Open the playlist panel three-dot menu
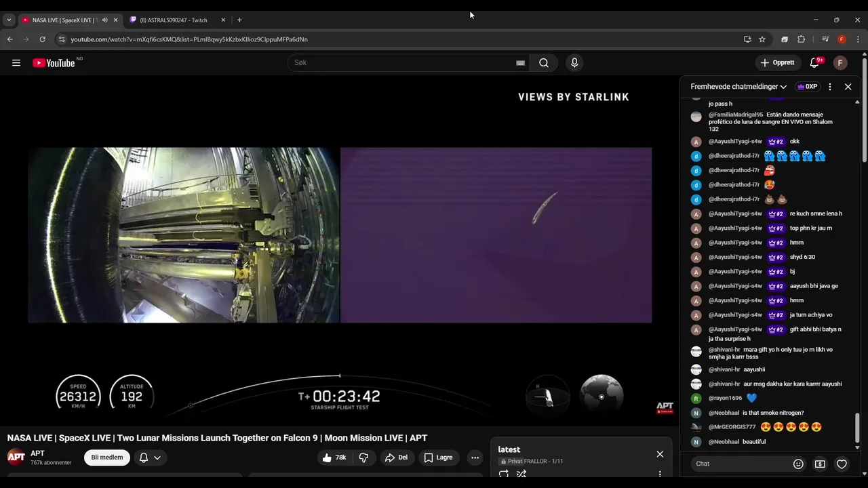 [x=660, y=474]
